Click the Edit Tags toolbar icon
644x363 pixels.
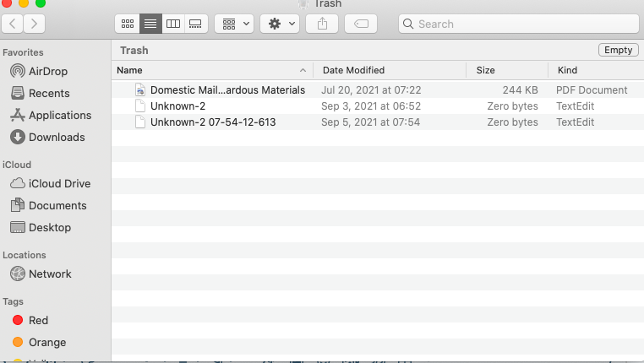[x=361, y=24]
